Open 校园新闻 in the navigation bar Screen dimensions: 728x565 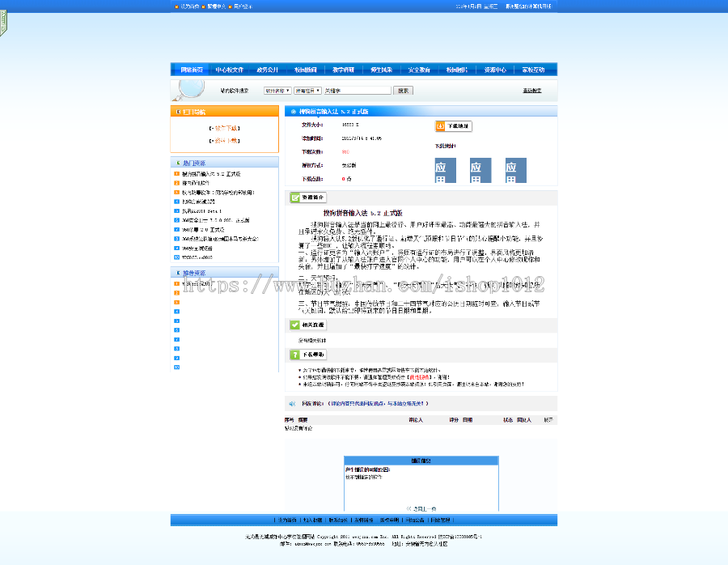click(x=306, y=70)
